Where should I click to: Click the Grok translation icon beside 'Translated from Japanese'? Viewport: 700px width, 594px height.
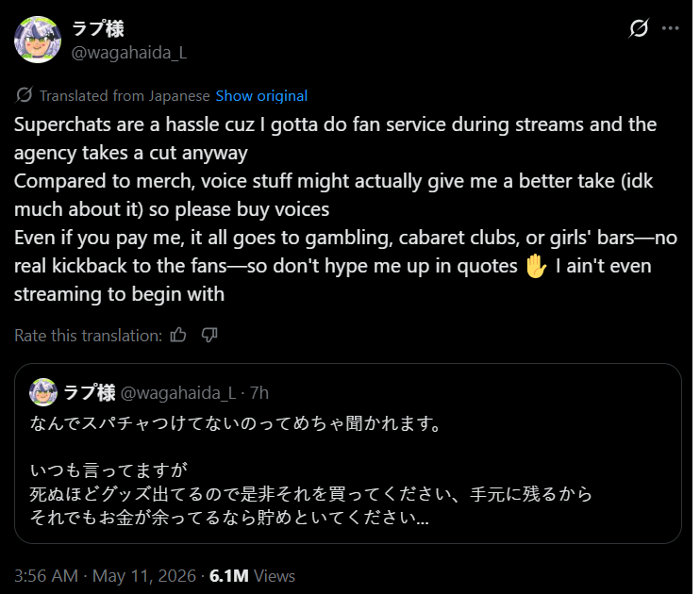coord(25,95)
